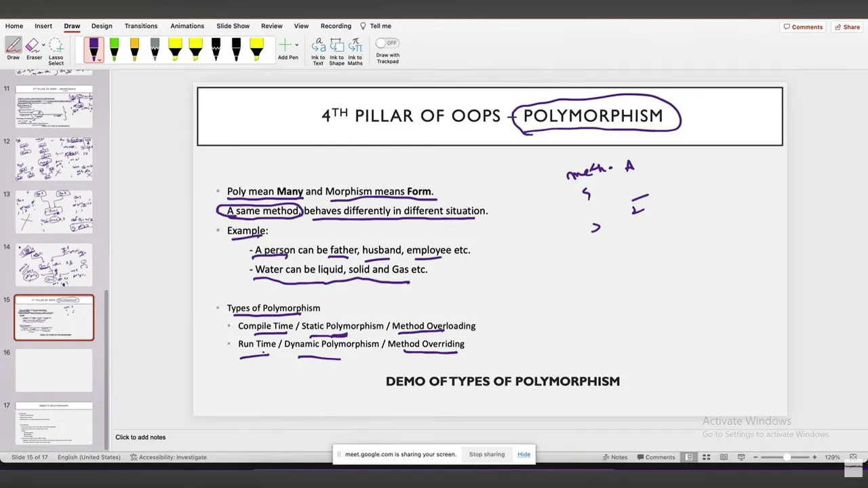Viewport: 868px width, 488px height.
Task: Toggle Draw with Trackpad switch
Action: coord(387,43)
